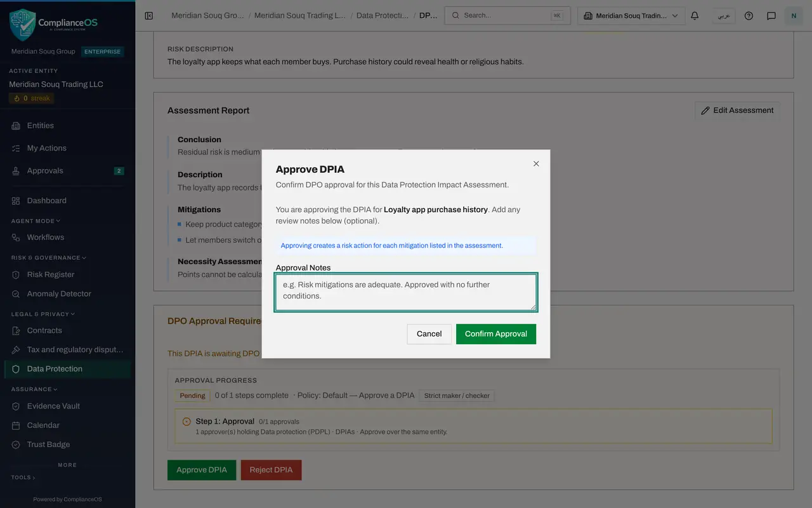This screenshot has width=812, height=508.
Task: Click the Dashboard grid icon
Action: click(16, 201)
